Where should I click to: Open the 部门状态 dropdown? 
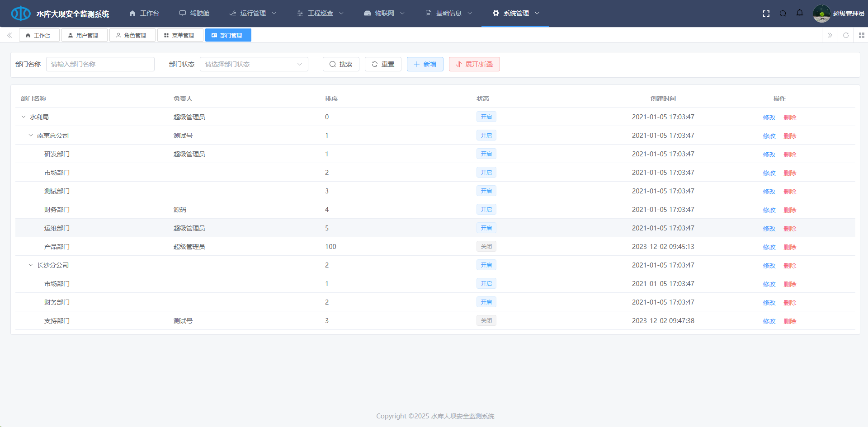pos(254,64)
